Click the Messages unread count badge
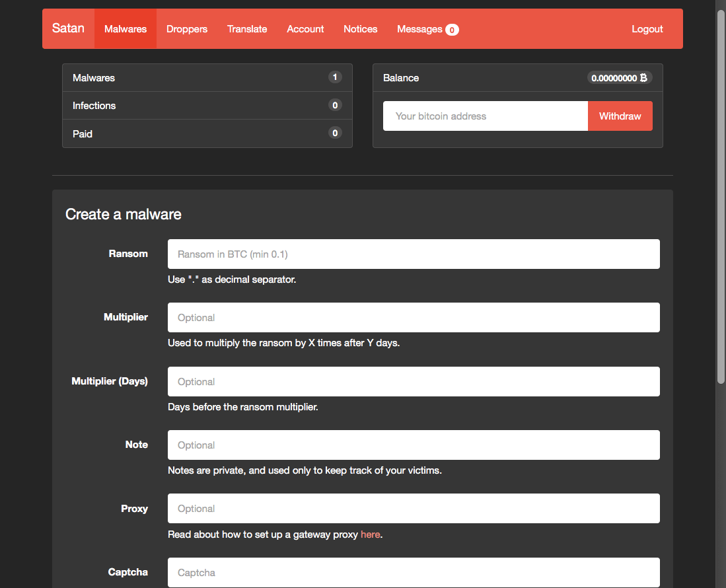The image size is (726, 588). (452, 30)
